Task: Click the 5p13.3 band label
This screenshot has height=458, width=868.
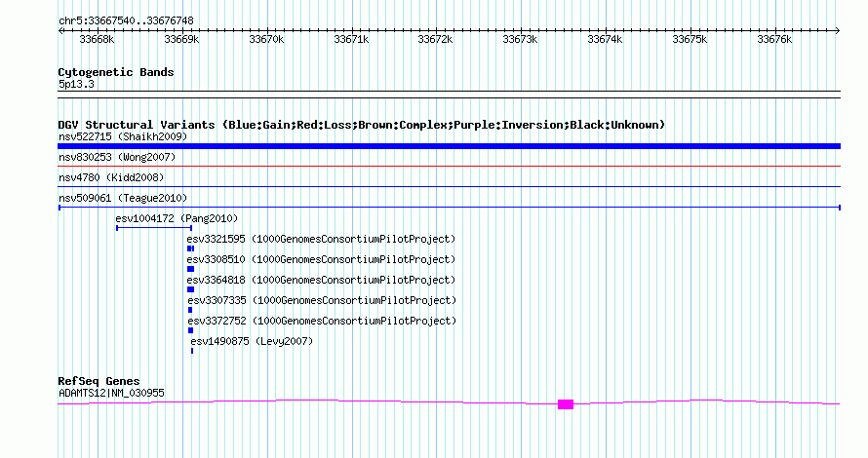Action: [76, 84]
